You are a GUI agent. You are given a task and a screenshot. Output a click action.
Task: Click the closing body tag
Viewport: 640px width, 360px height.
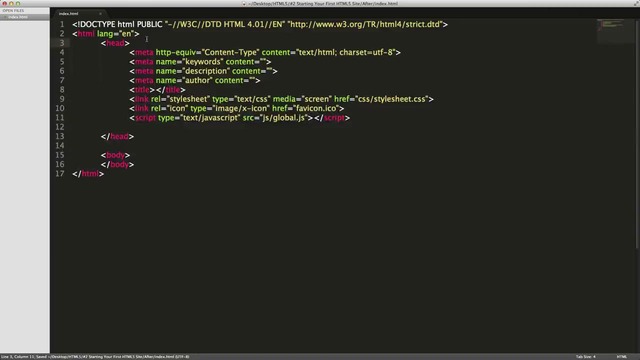118,164
